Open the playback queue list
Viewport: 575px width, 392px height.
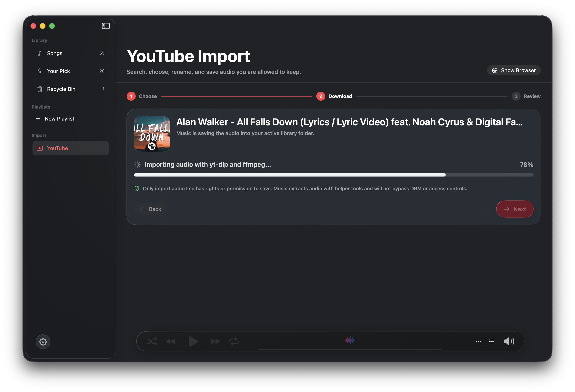(x=492, y=341)
